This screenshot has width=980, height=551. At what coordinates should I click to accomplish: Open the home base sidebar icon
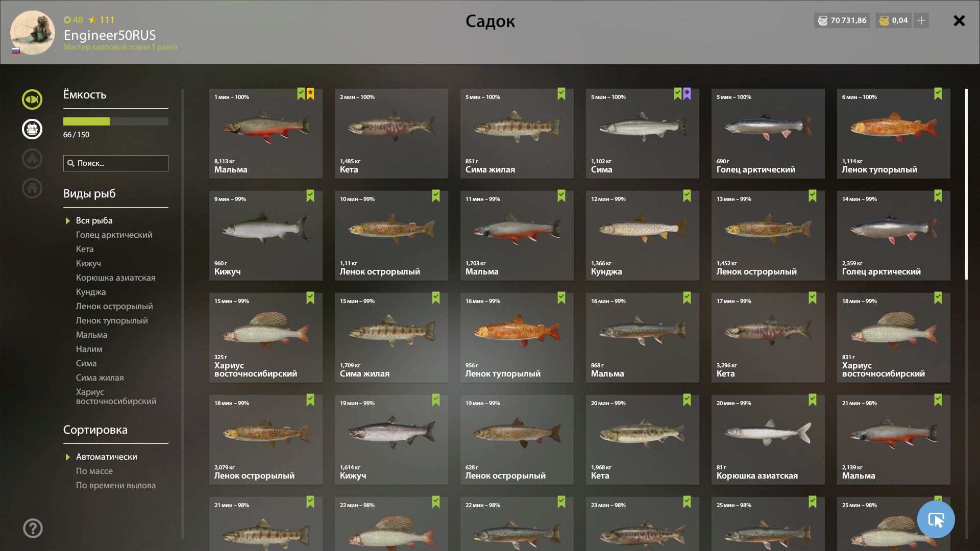[32, 188]
